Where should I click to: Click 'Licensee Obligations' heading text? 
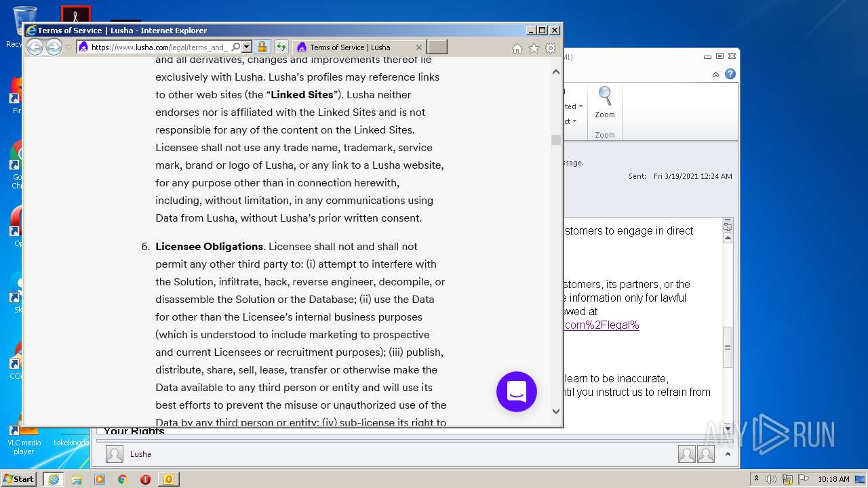tap(210, 247)
